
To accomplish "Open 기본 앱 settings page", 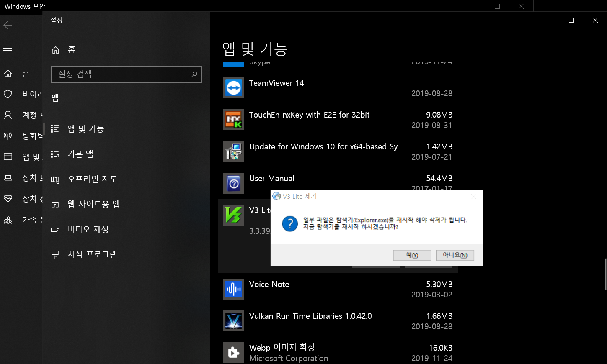I will [x=126, y=154].
